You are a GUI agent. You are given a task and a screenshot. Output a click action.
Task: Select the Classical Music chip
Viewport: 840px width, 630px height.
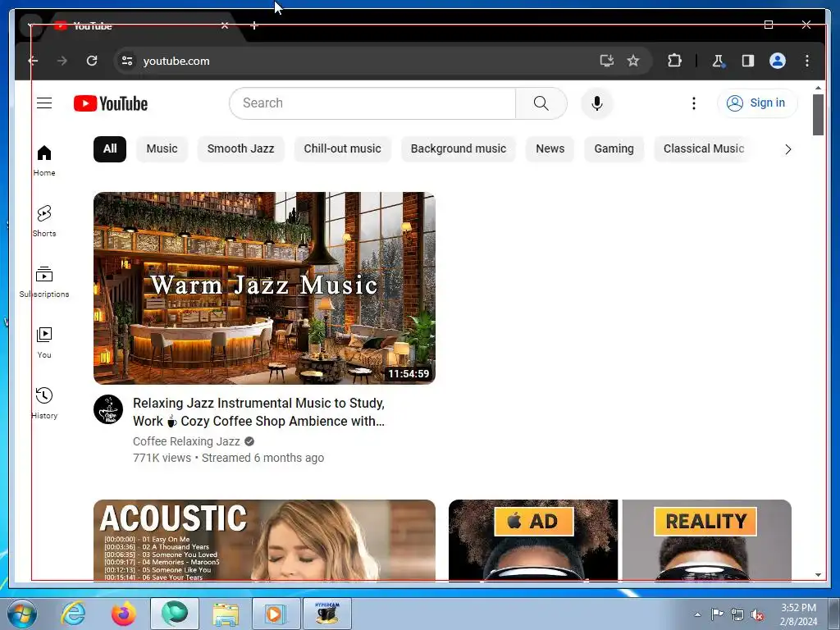click(x=703, y=148)
